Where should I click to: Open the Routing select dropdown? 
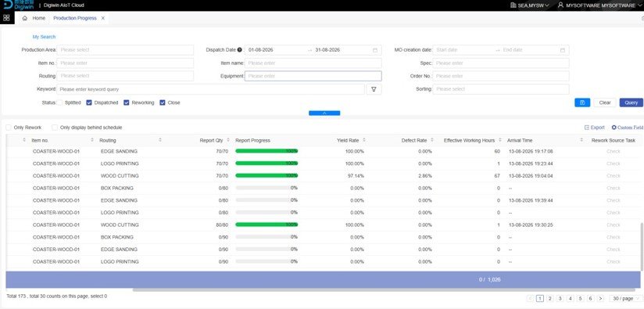[x=125, y=76]
